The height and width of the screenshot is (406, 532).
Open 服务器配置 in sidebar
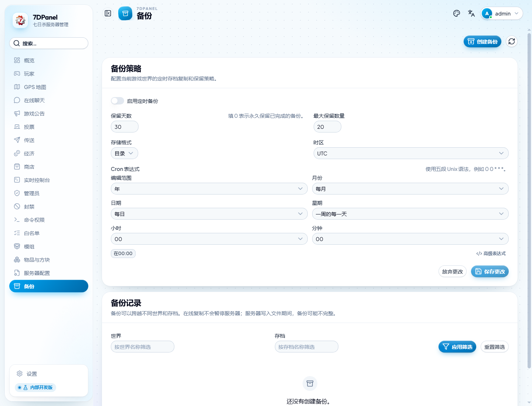49,273
